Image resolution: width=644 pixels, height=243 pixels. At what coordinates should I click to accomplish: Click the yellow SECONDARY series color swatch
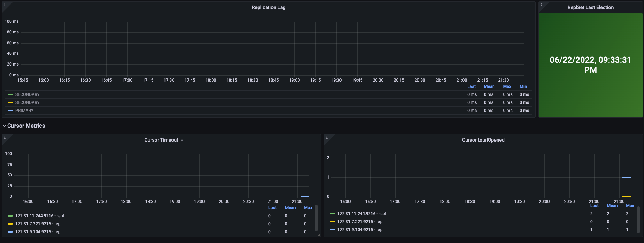pos(10,102)
